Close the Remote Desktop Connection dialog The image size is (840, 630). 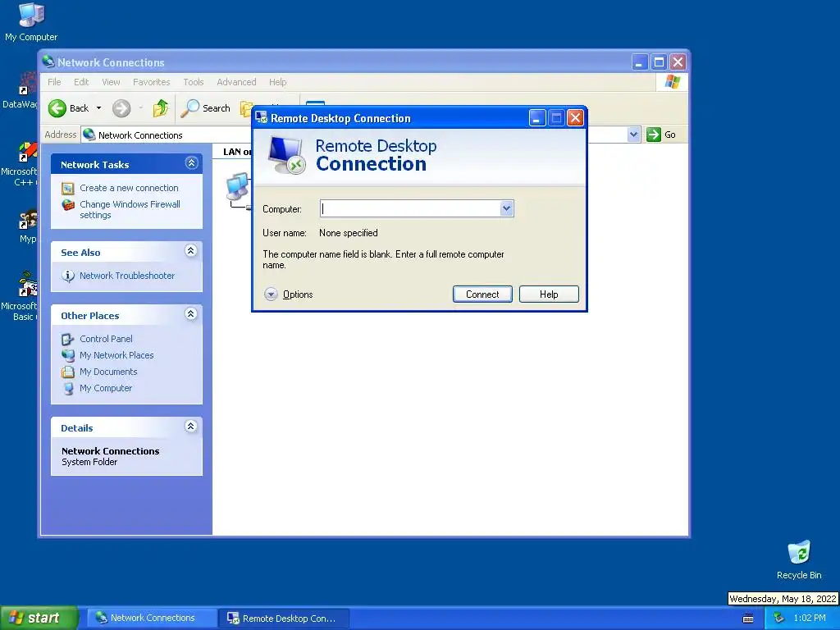coord(575,118)
